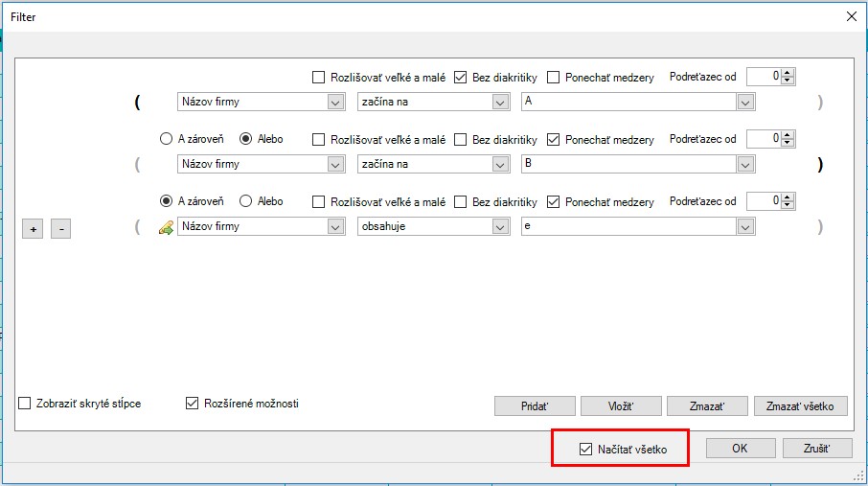Open value dropdown containing letter B

745,165
